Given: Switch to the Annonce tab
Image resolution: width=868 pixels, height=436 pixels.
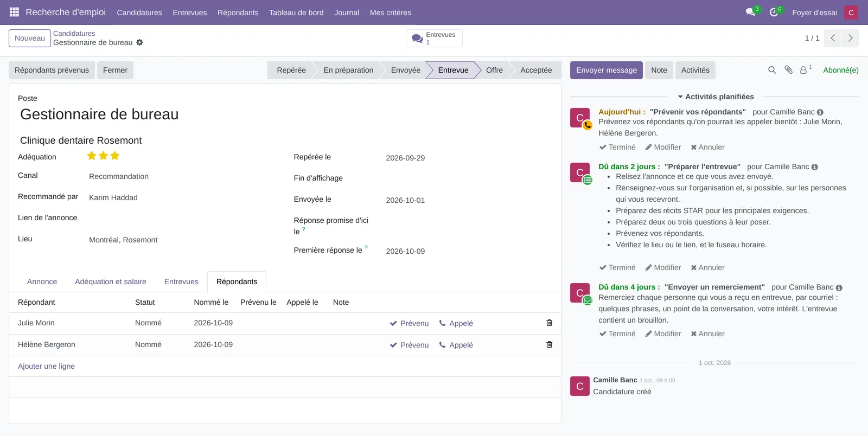Looking at the screenshot, I should tap(42, 281).
